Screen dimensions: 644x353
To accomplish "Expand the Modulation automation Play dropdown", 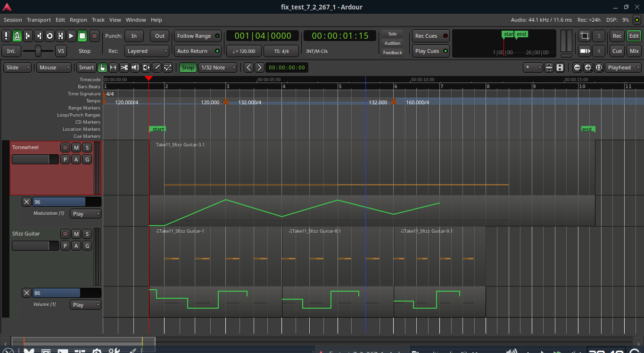I will (85, 214).
